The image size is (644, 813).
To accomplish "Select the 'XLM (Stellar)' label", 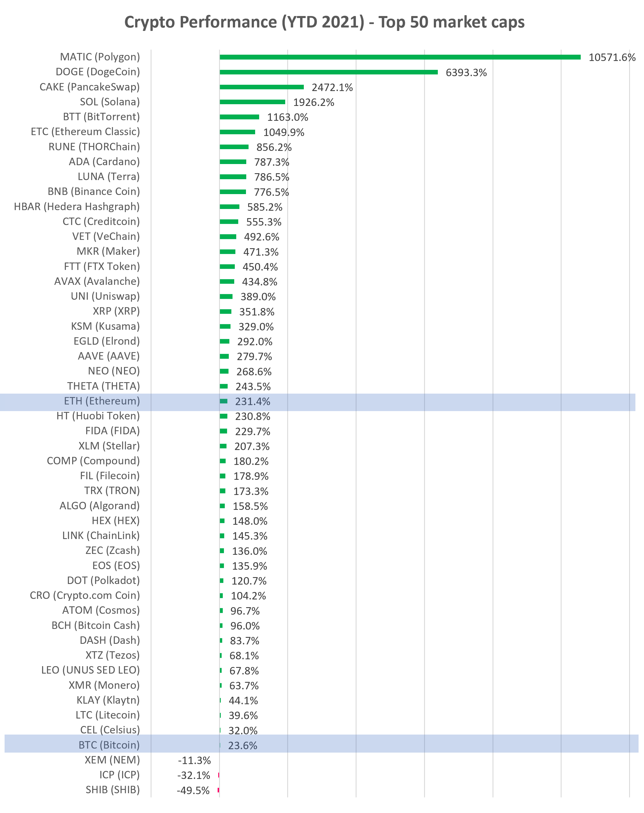I will click(109, 446).
